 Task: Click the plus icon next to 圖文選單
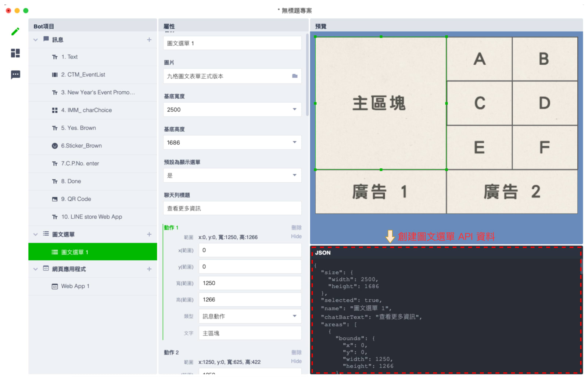(x=149, y=234)
